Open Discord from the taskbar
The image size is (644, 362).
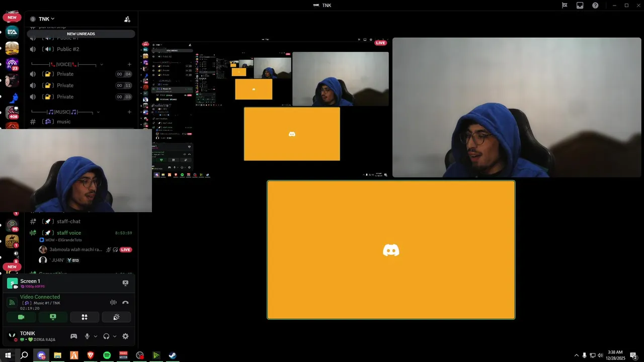41,355
